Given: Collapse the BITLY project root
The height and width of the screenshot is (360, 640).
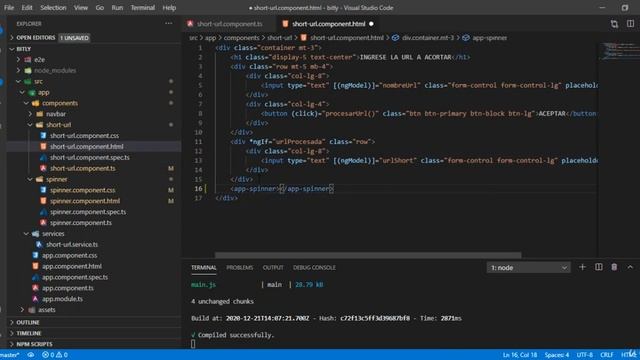Looking at the screenshot, I should pyautogui.click(x=24, y=49).
